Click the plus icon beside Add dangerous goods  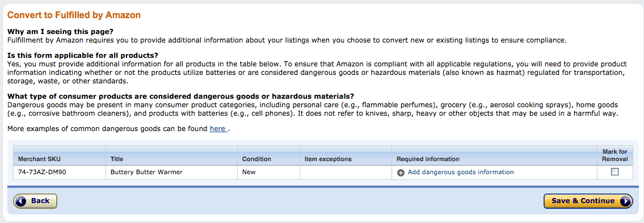click(x=401, y=172)
